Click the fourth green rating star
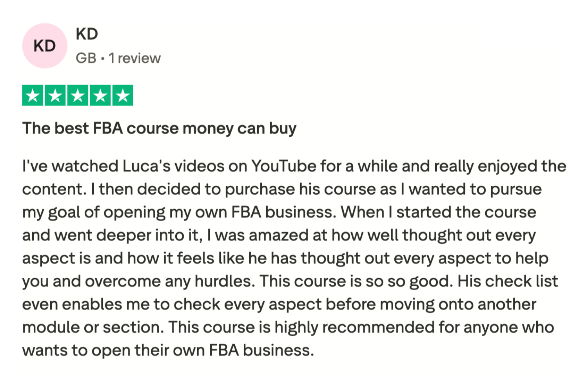Viewport: 588px width, 382px height. click(100, 95)
